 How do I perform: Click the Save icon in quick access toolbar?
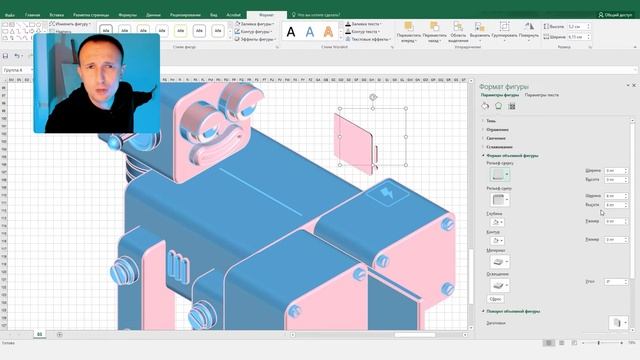tap(5, 56)
